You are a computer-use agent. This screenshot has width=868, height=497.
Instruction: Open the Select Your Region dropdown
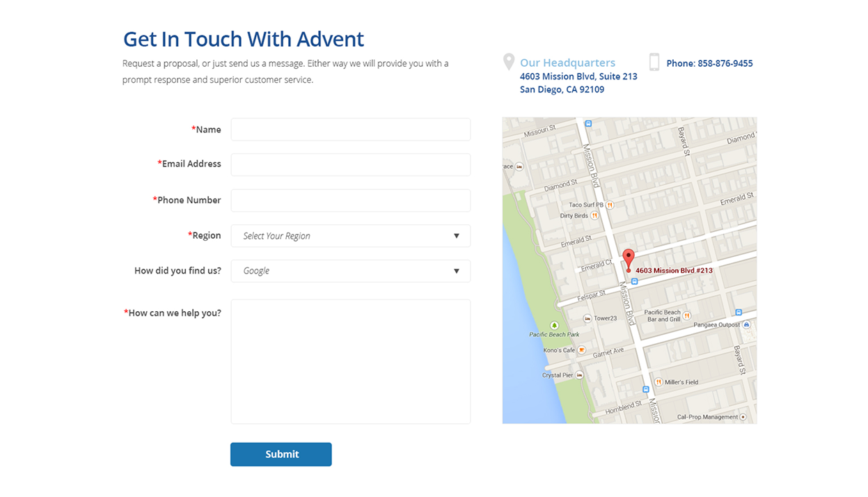350,236
